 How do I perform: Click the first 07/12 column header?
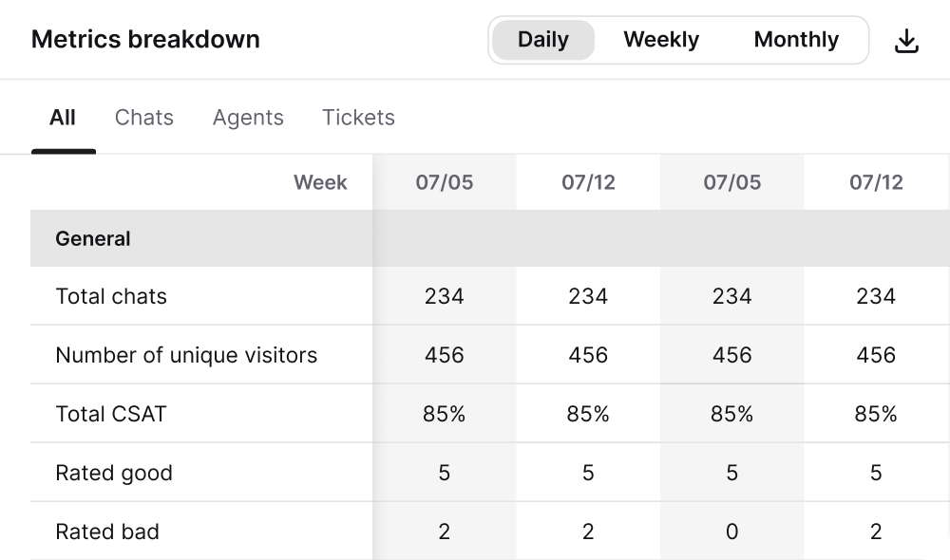(x=587, y=182)
